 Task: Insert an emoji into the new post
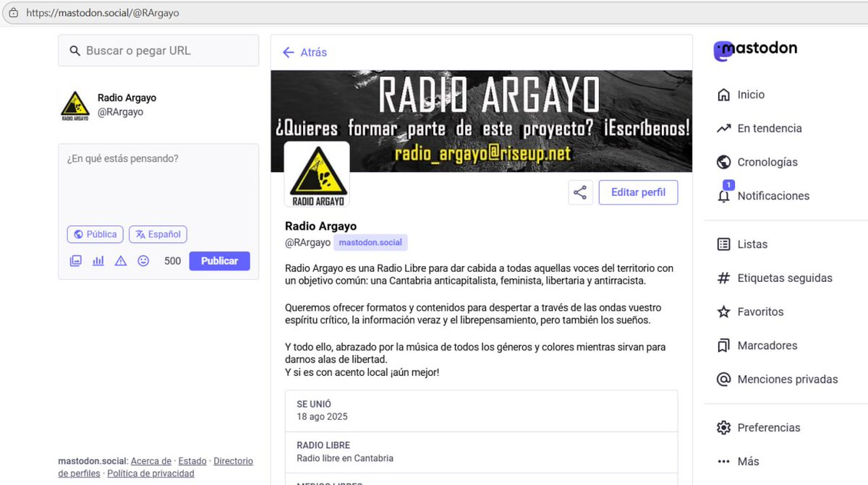pyautogui.click(x=142, y=259)
